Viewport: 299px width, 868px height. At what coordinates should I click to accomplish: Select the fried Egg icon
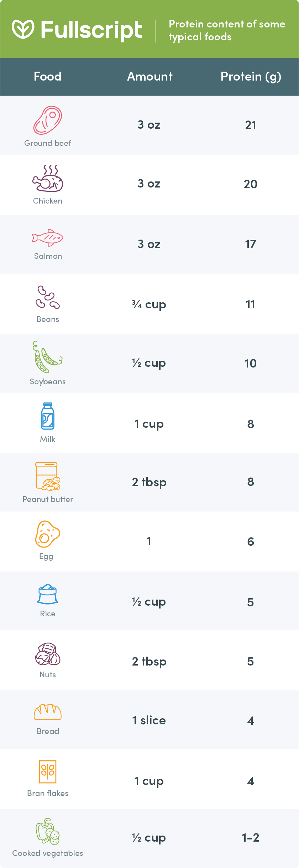pos(47,534)
